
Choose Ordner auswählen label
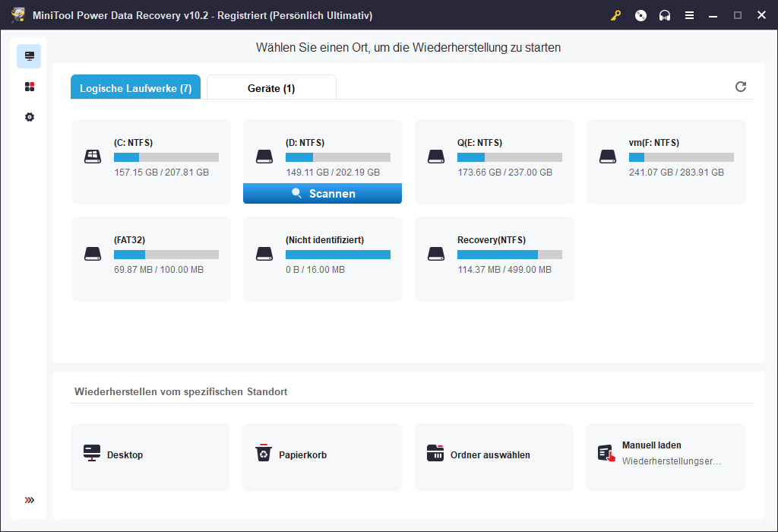490,455
